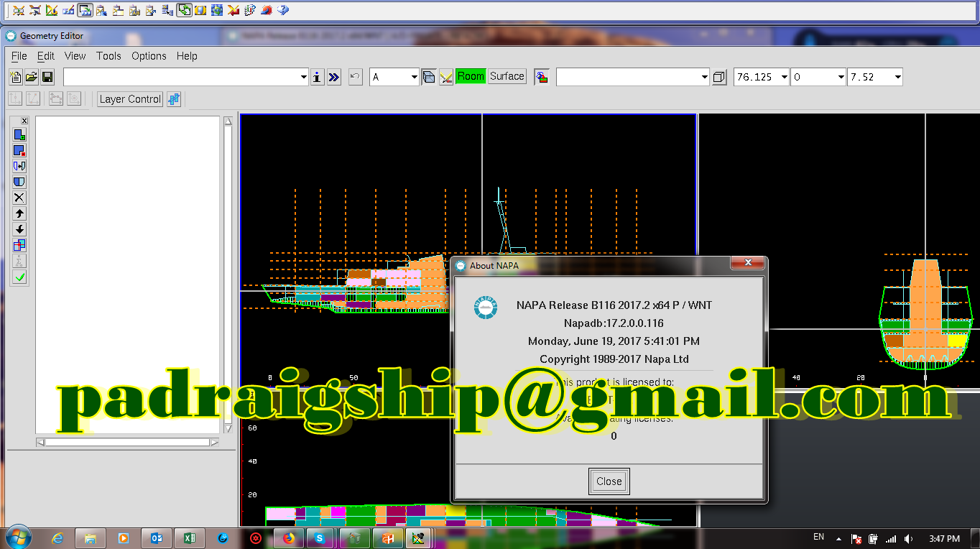Click the Info 'i' icon
The width and height of the screenshot is (980, 549).
pyautogui.click(x=318, y=77)
